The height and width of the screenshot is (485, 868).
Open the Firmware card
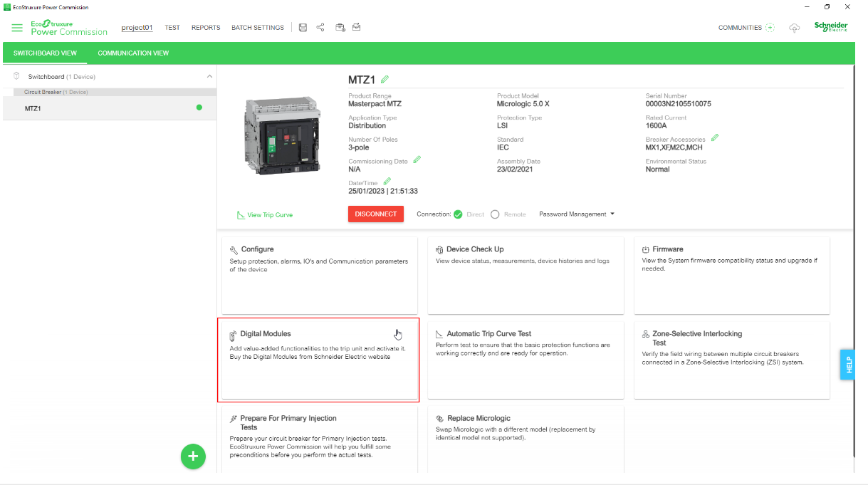click(x=732, y=275)
